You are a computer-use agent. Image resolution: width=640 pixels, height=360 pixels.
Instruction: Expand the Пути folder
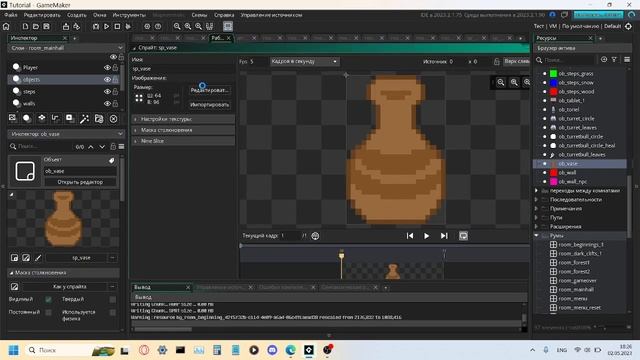tap(537, 218)
